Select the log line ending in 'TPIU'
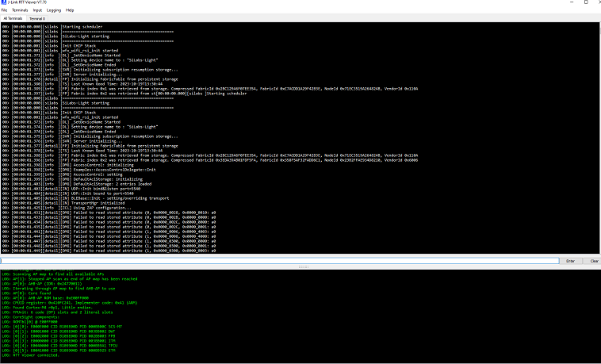601x364 pixels. point(59,346)
